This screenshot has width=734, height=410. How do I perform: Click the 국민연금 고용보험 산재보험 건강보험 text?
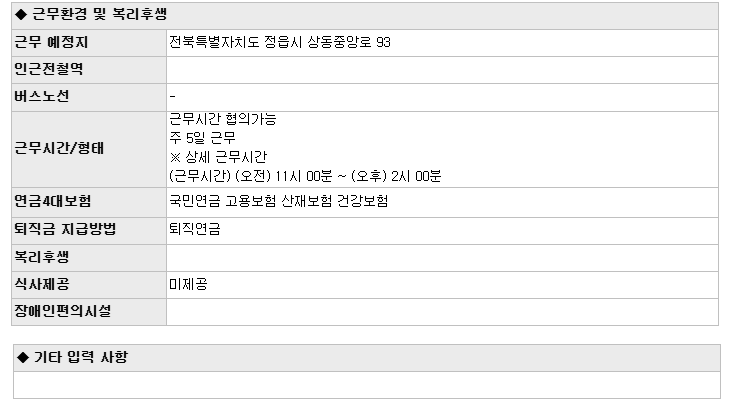point(279,201)
